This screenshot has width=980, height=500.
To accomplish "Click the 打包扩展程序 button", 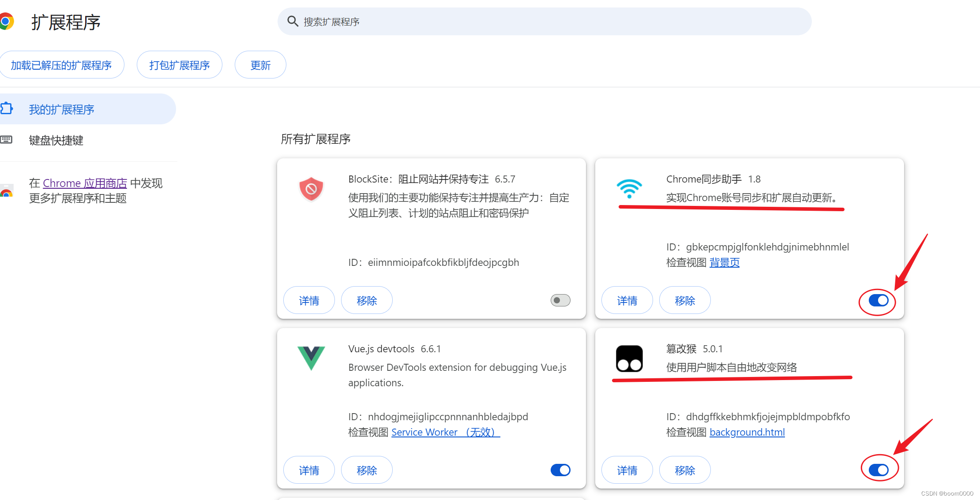I will [x=179, y=65].
